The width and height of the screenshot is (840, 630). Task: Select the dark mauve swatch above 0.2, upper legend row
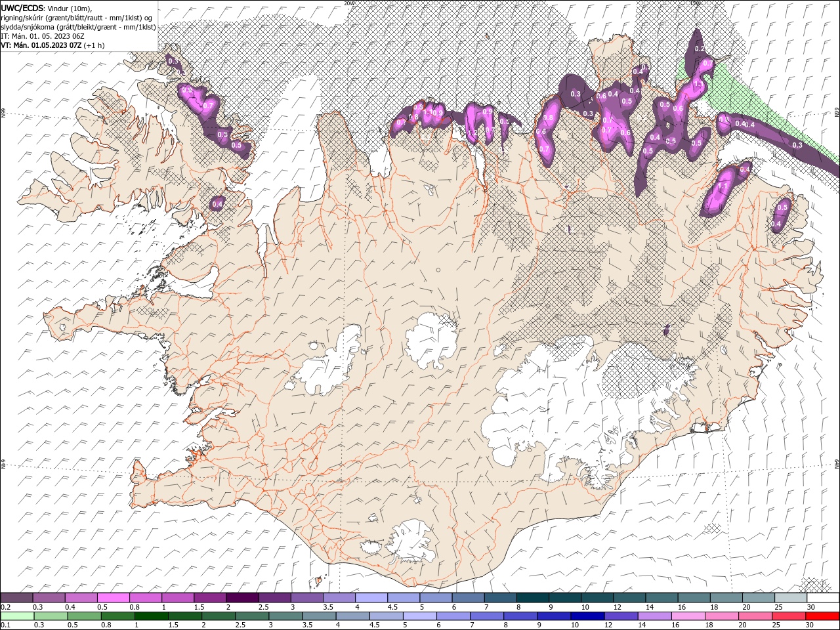(x=16, y=598)
